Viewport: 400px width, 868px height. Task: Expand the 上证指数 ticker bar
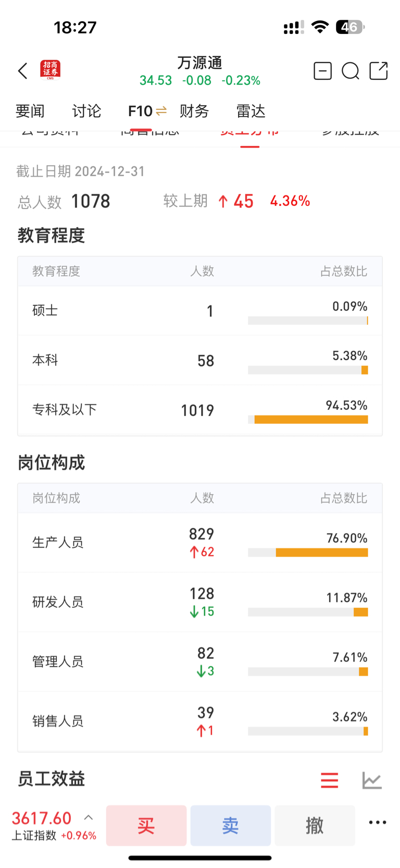coord(54,826)
